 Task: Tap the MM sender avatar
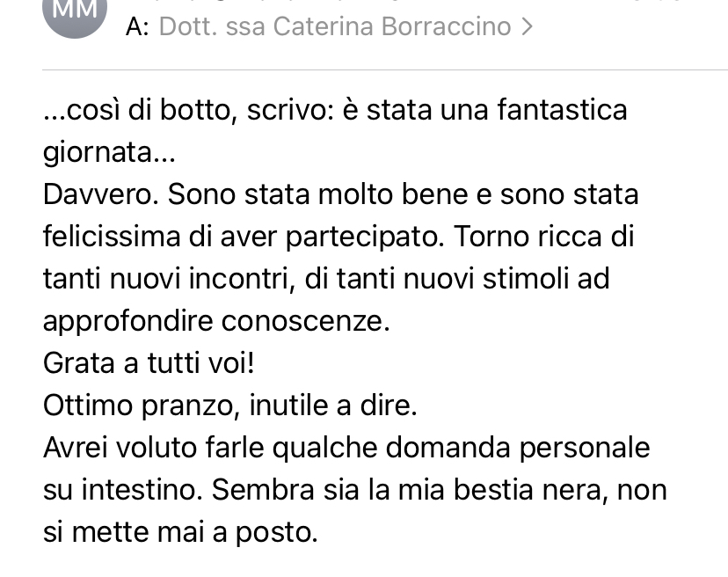click(75, 14)
